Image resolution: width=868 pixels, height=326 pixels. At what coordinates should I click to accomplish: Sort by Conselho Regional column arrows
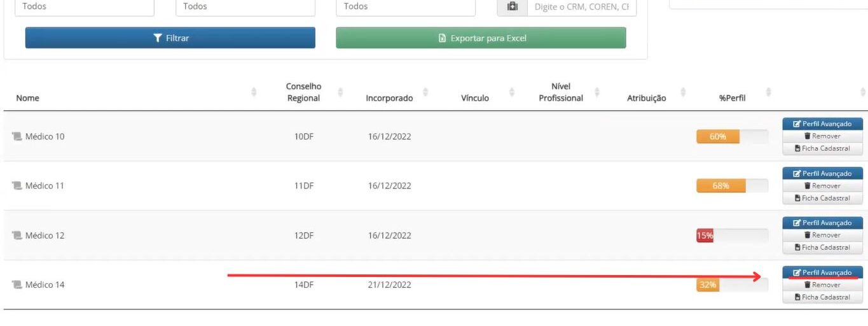[340, 92]
